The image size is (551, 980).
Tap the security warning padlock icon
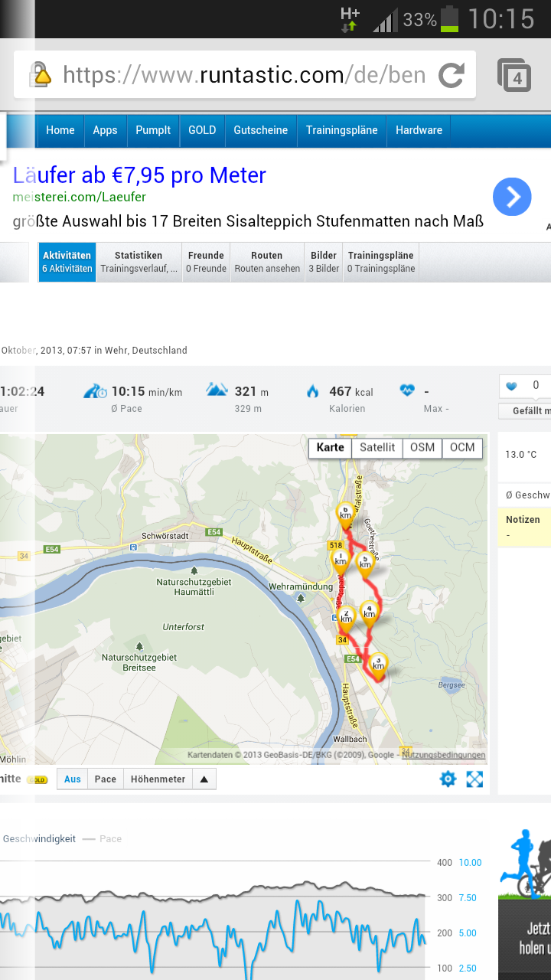[x=39, y=75]
